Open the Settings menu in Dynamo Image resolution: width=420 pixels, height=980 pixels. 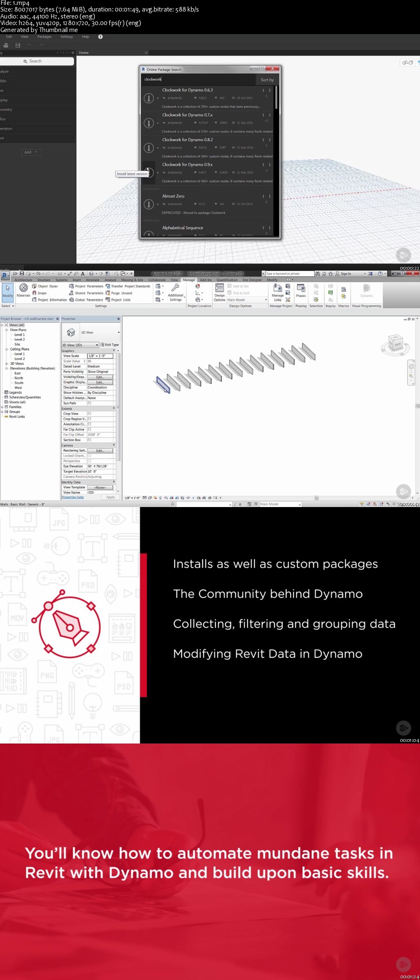click(66, 37)
